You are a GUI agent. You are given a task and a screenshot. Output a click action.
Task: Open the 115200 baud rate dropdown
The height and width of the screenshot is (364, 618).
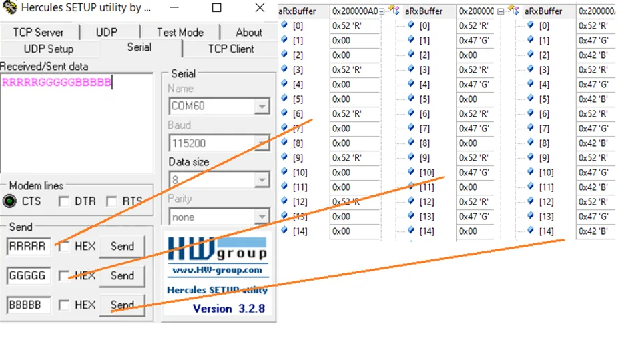click(262, 143)
